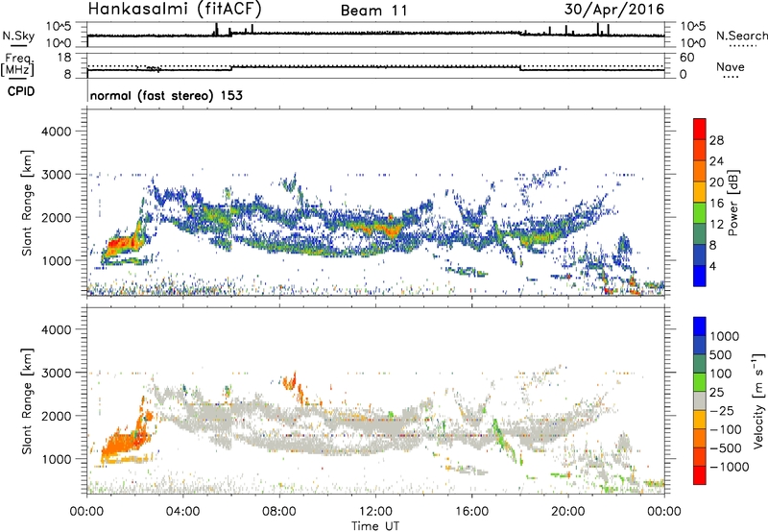Screen dimensions: 768x532
Task: Click the 30/Apr/2016 date label
Action: pyautogui.click(x=614, y=10)
